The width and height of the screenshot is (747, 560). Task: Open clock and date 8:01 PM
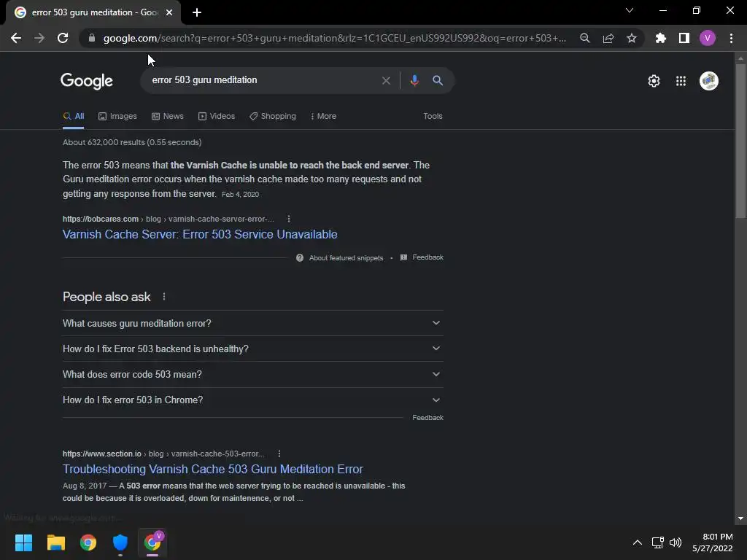tap(712, 542)
